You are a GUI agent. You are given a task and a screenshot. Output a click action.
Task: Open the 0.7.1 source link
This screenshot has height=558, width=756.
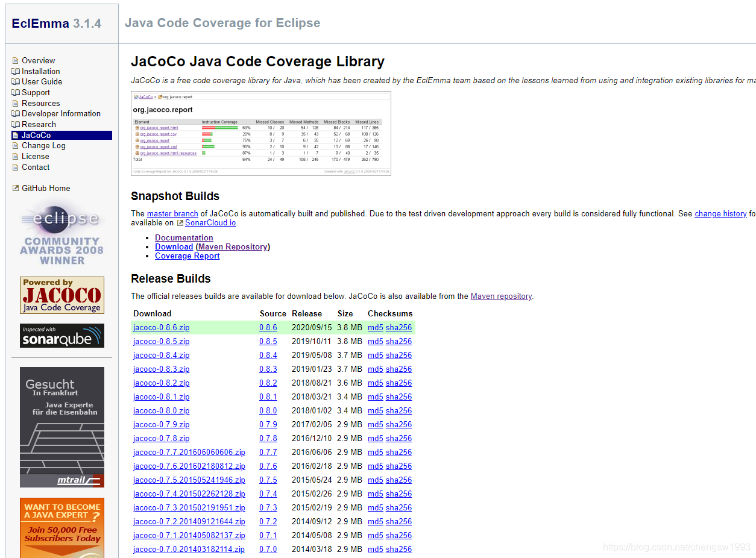pyautogui.click(x=268, y=535)
